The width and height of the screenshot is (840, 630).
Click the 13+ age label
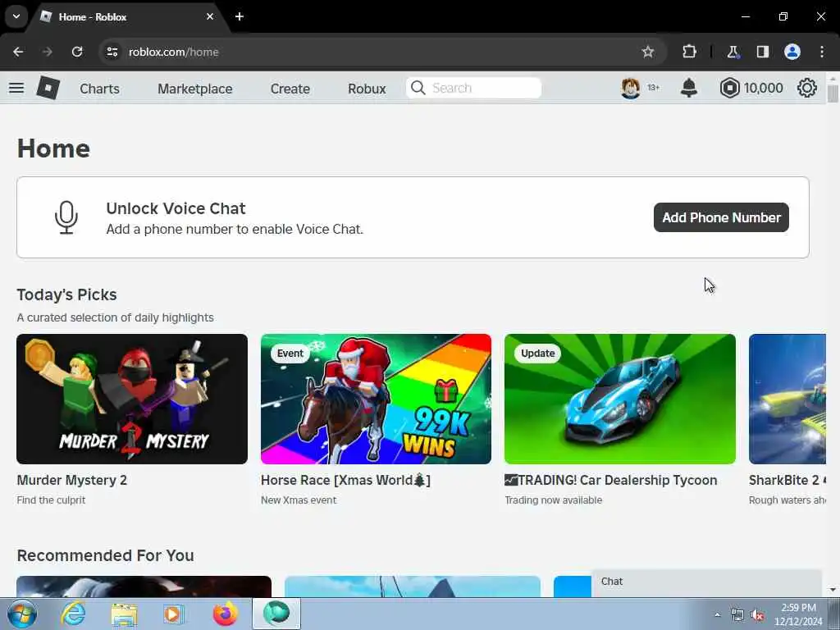point(653,87)
